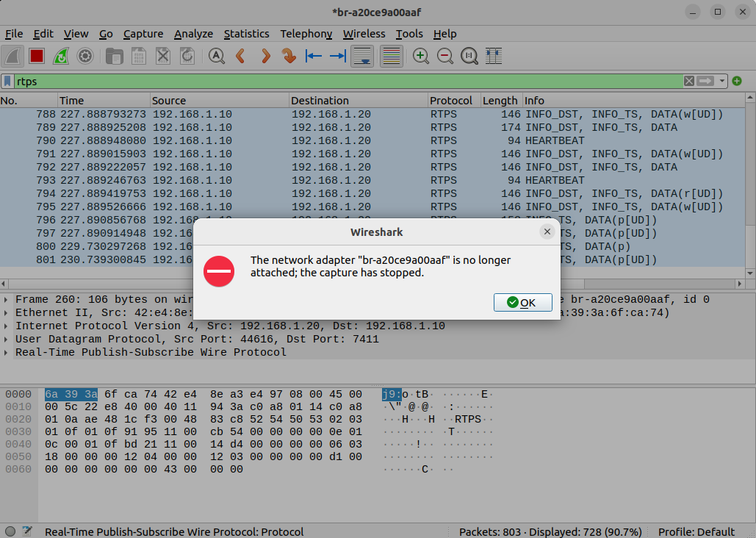Click the display filter bookmark icon

pyautogui.click(x=7, y=81)
